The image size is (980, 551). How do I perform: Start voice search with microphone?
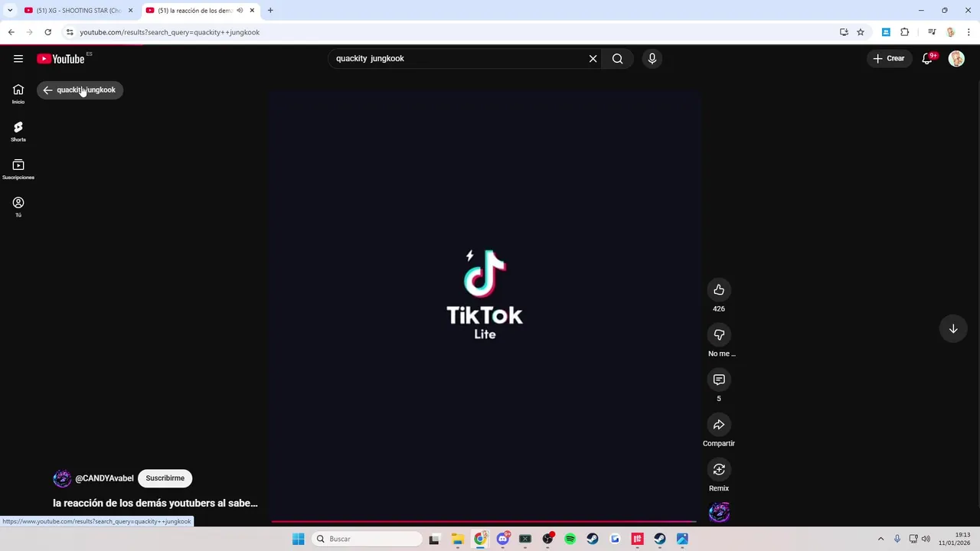click(652, 58)
